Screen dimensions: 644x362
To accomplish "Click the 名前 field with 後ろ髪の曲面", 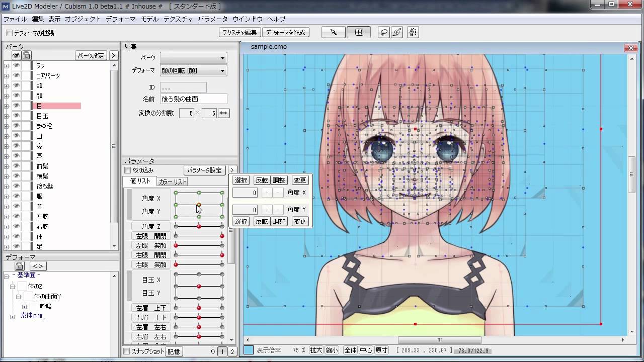I will [193, 99].
